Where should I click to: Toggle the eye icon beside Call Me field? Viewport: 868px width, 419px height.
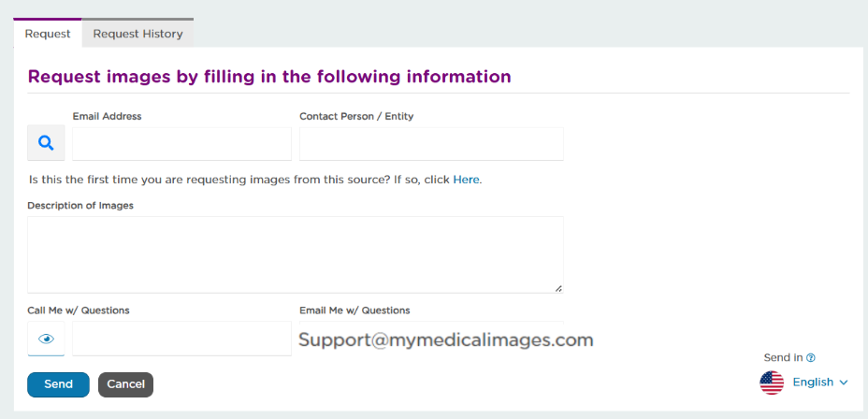(x=46, y=339)
